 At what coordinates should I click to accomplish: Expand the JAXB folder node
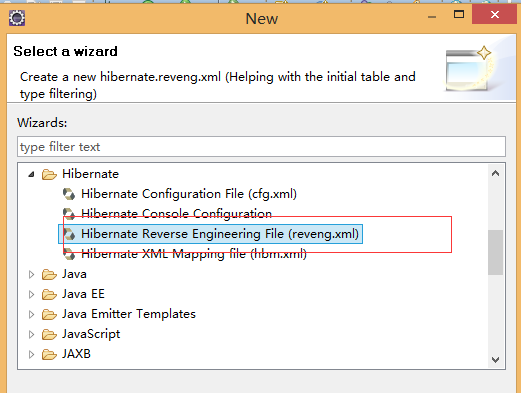(31, 354)
